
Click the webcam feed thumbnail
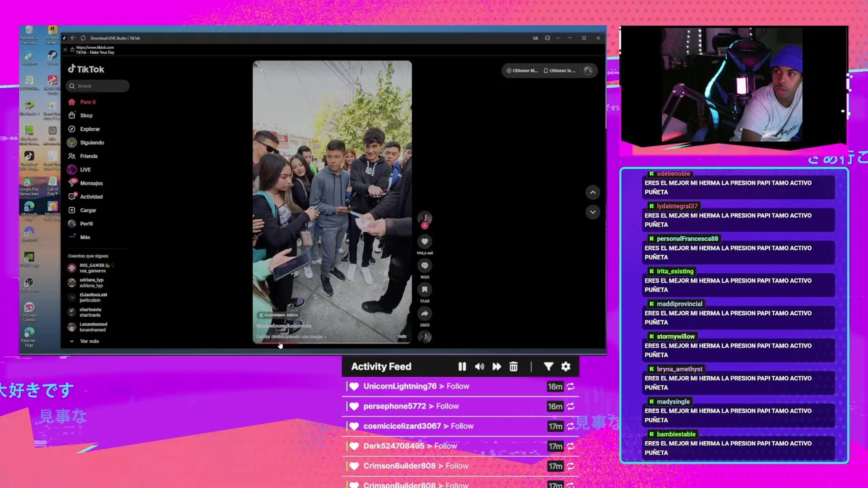pos(734,85)
